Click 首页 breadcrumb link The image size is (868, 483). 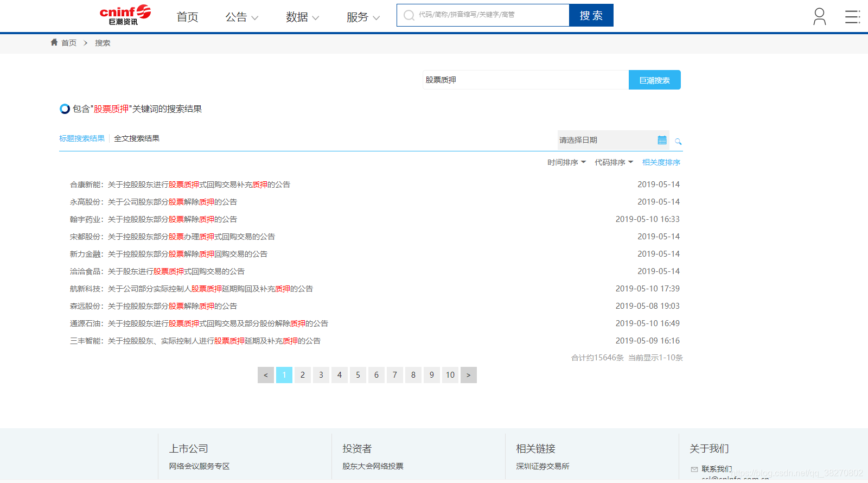pyautogui.click(x=69, y=43)
